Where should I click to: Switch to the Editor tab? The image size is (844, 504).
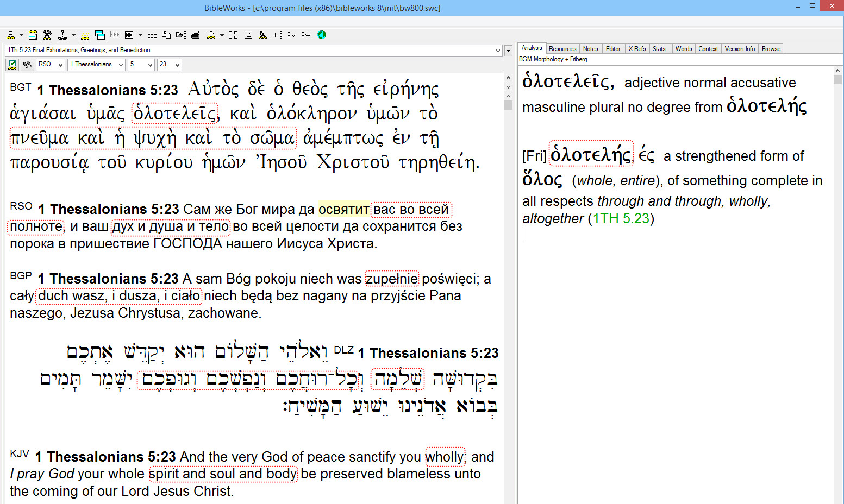[613, 49]
